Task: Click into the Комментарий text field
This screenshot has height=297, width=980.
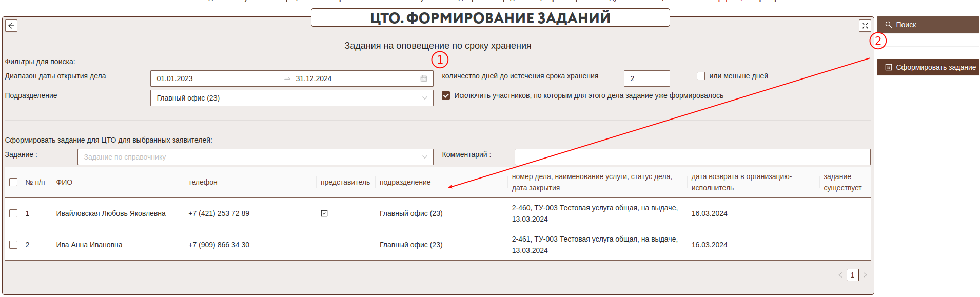Action: (x=692, y=157)
